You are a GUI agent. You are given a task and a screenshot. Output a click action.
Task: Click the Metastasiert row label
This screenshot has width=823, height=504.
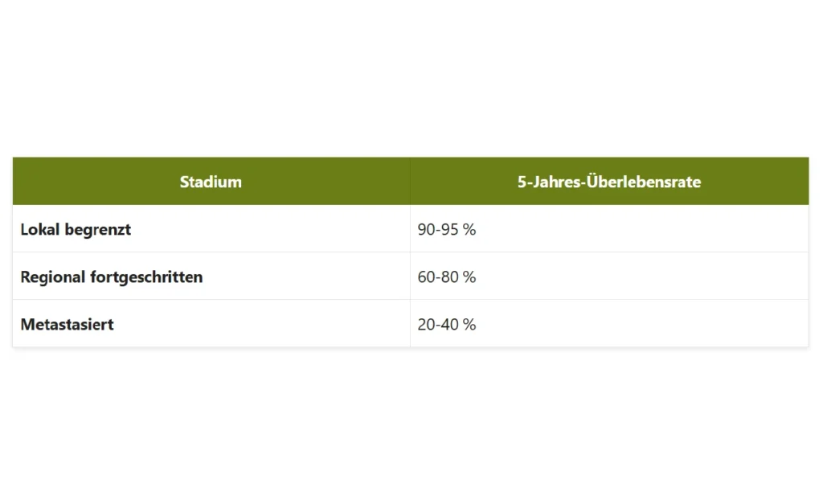[68, 325]
